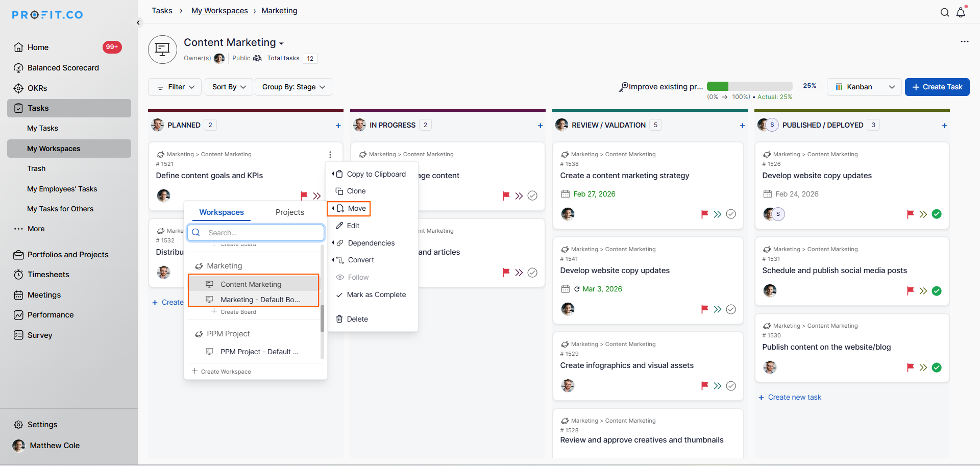Select Clone from the context menu
The width and height of the screenshot is (980, 466).
[356, 191]
